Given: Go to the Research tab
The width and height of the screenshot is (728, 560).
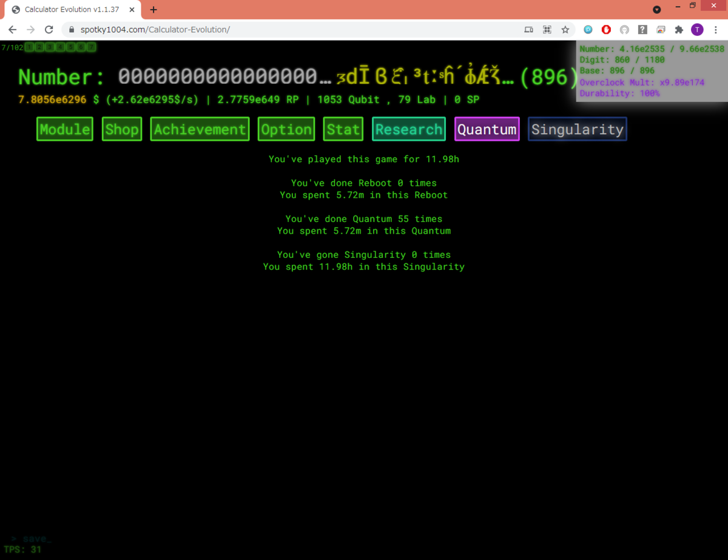Looking at the screenshot, I should [x=409, y=129].
